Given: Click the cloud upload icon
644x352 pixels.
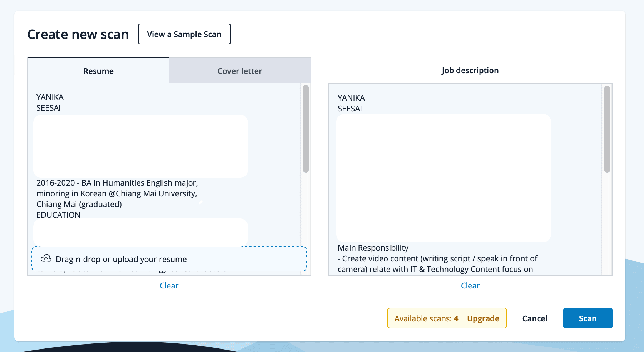Looking at the screenshot, I should (46, 259).
